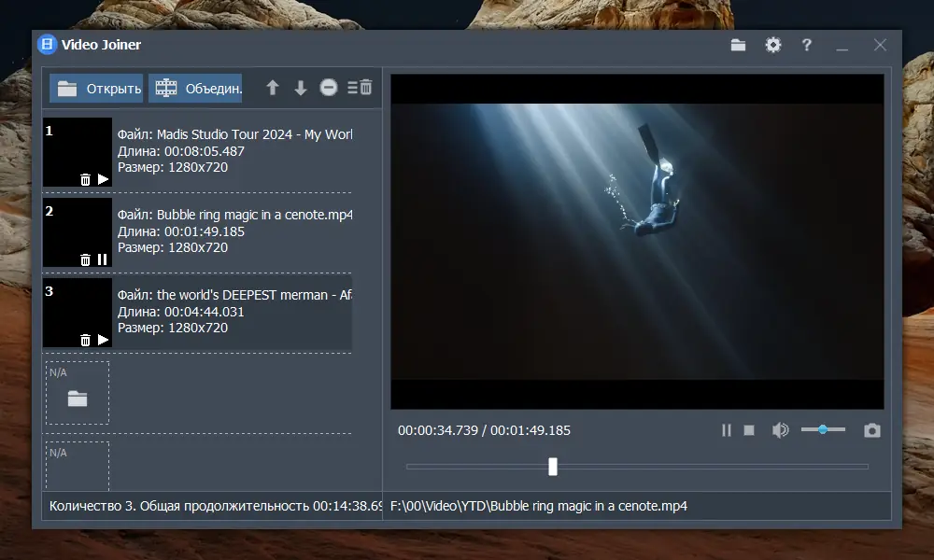The image size is (934, 560).
Task: Add a file via first N/A folder slot
Action: (78, 393)
